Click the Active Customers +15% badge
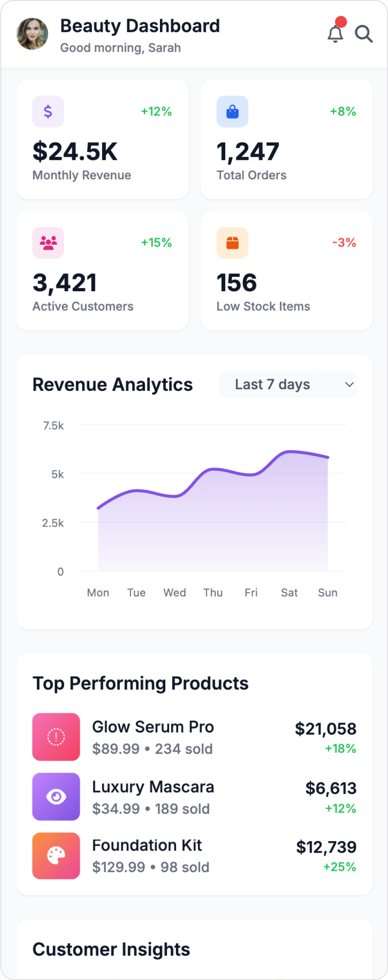Image resolution: width=388 pixels, height=980 pixels. pos(156,243)
